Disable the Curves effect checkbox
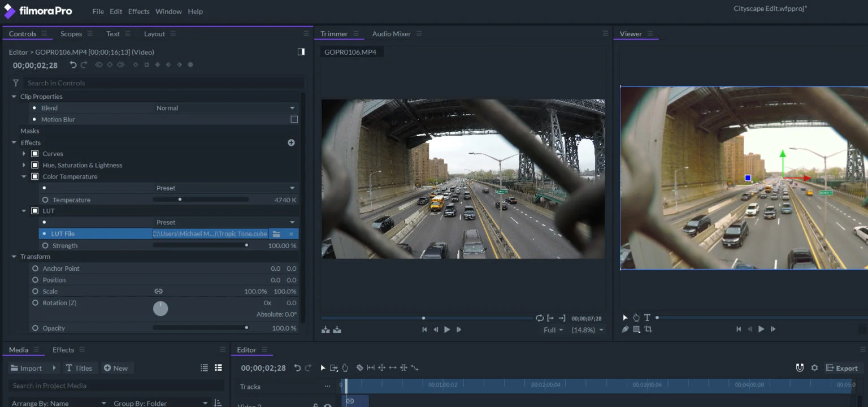 tap(34, 154)
